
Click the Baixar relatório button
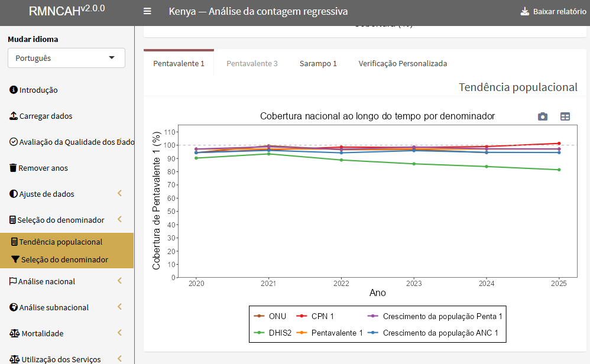(x=553, y=12)
